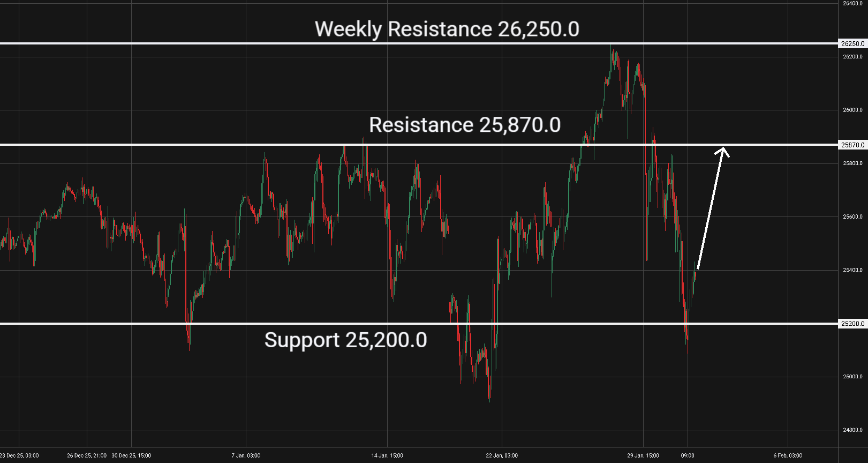Click the 14 Jan, 15:00 time label
This screenshot has width=868, height=463.
coord(387,455)
